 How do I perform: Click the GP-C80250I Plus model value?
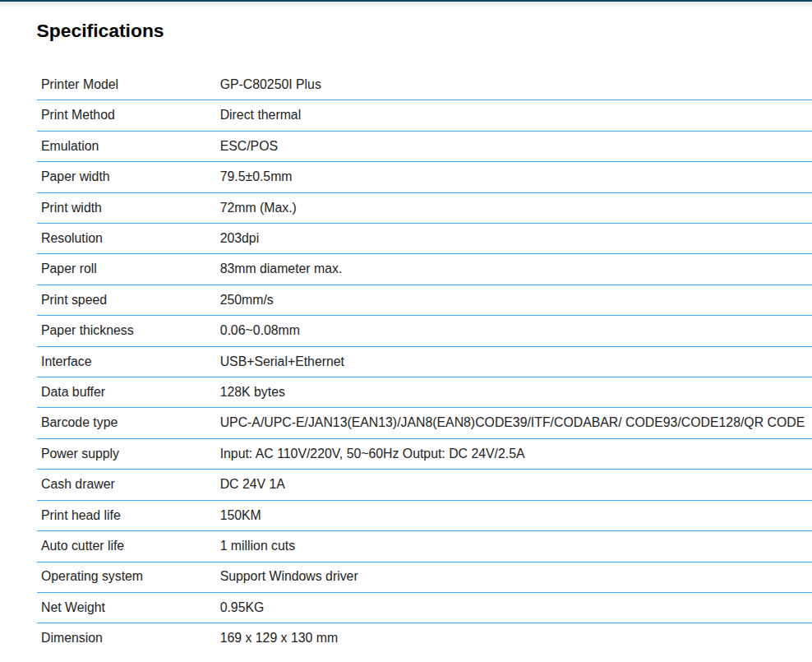270,84
